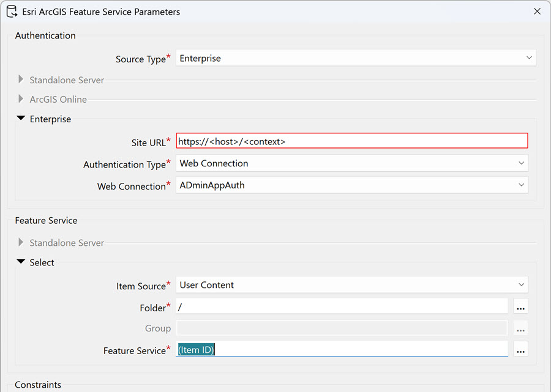Browse feature services with ellipsis button
The image size is (551, 392).
tap(520, 350)
